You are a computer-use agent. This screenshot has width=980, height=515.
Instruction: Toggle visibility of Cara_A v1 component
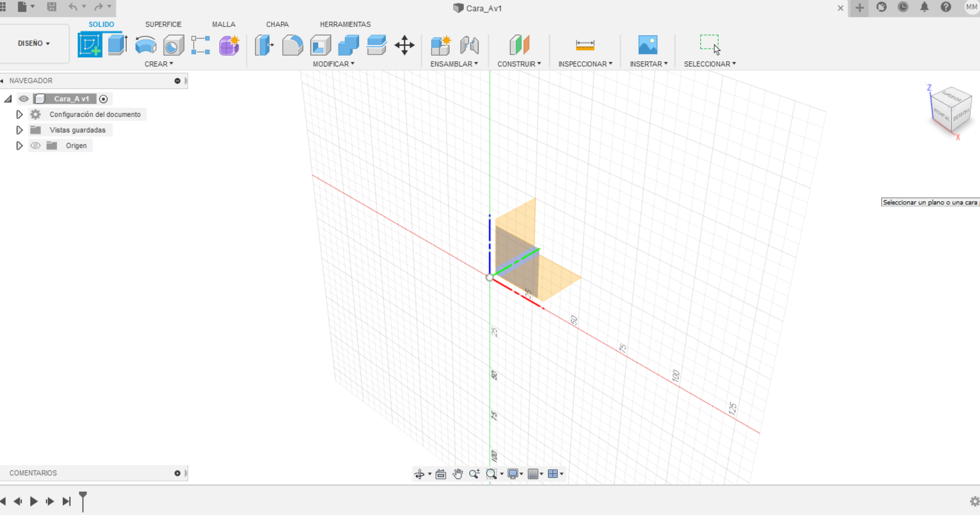(x=23, y=99)
